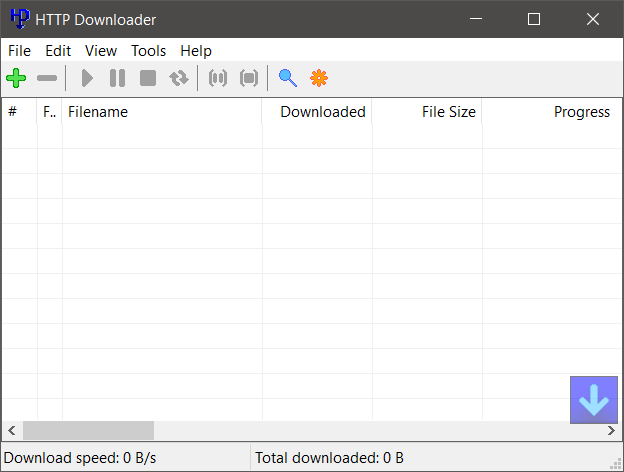Open the View menu

(x=101, y=51)
